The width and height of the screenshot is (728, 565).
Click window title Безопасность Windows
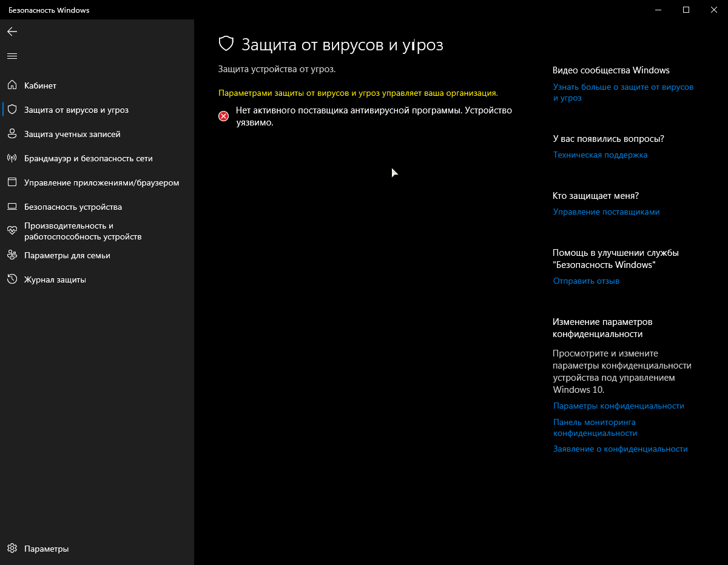[x=49, y=10]
